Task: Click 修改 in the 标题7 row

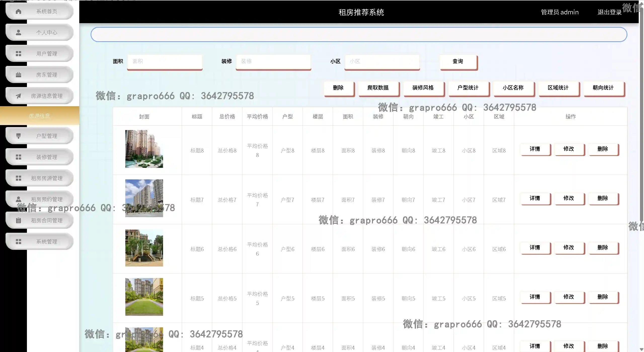Action: click(x=569, y=198)
